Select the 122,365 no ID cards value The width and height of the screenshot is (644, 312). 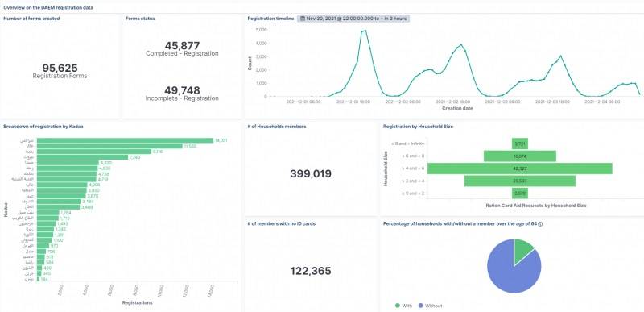(x=311, y=271)
